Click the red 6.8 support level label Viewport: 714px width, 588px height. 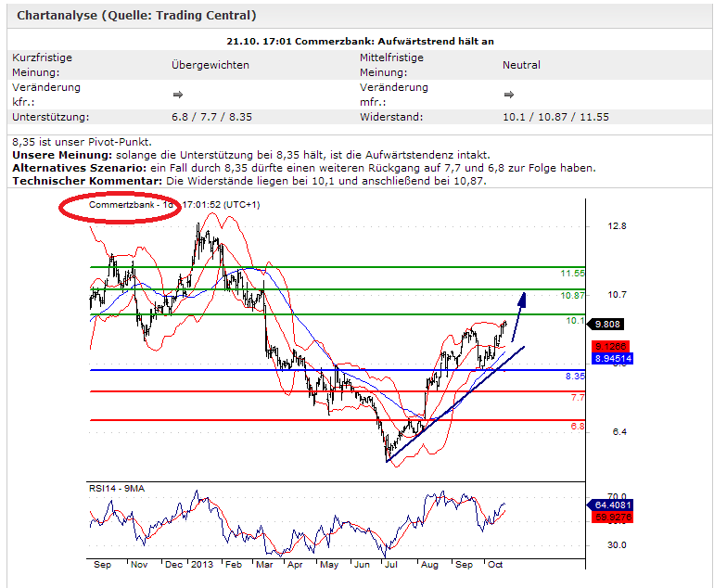578,427
